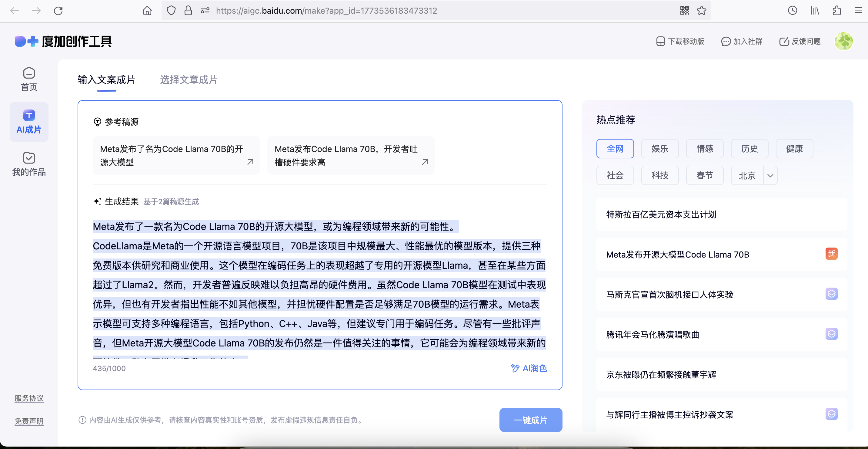Click the layers icon on 腾讯年会 topic
Screen dimensions: 868x449
point(831,334)
